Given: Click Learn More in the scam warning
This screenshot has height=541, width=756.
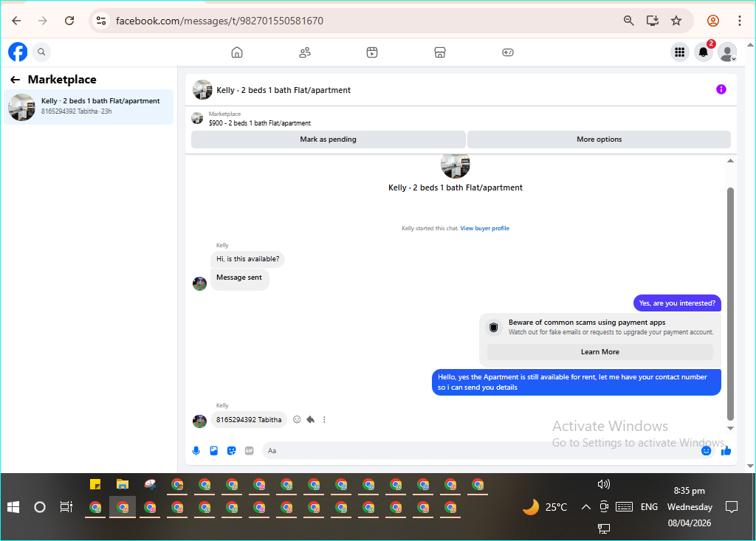Looking at the screenshot, I should tap(599, 352).
